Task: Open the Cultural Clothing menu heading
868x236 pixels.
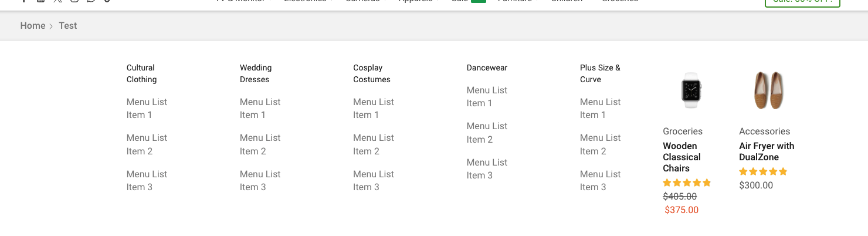Action: point(142,73)
